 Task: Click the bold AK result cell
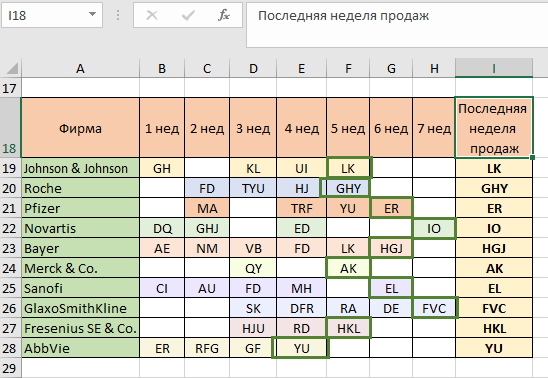494,268
